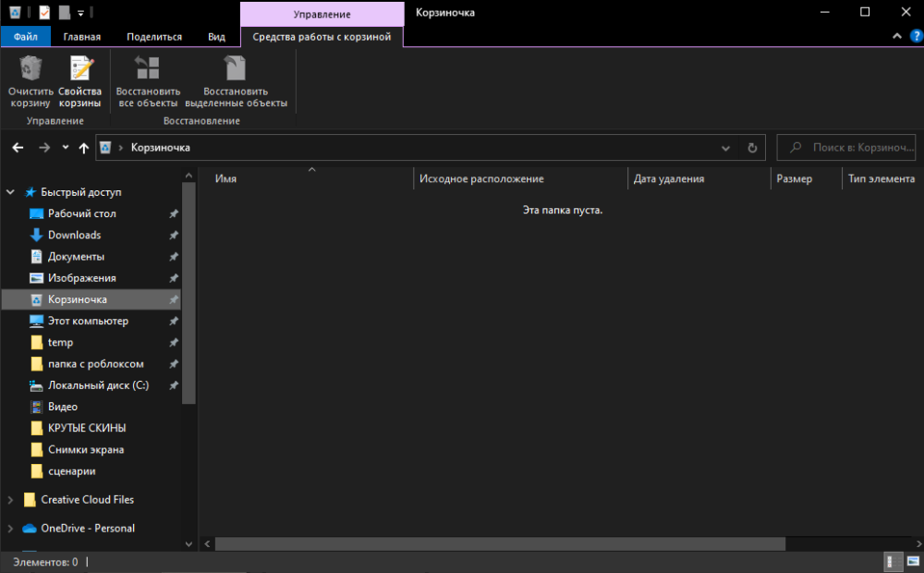Open Этот компьютер in the sidebar
The width and height of the screenshot is (924, 573).
coord(88,321)
